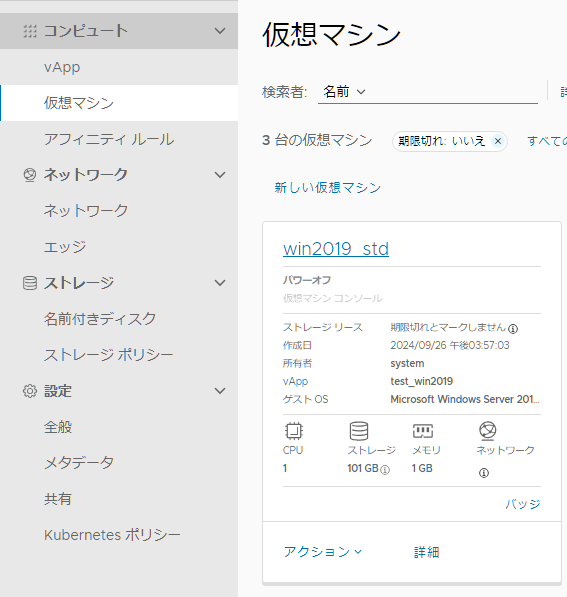
Task: Open アフィニティ ルール in sidebar
Action: point(119,139)
